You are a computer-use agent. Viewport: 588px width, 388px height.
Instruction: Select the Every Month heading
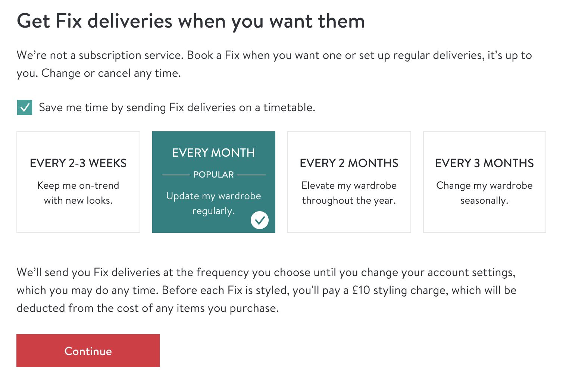click(213, 153)
